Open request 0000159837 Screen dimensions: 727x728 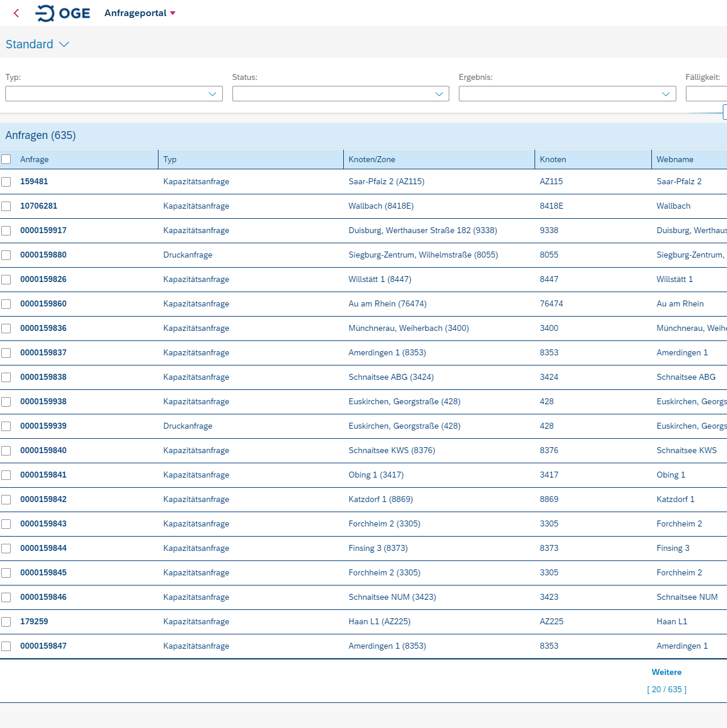click(x=44, y=352)
